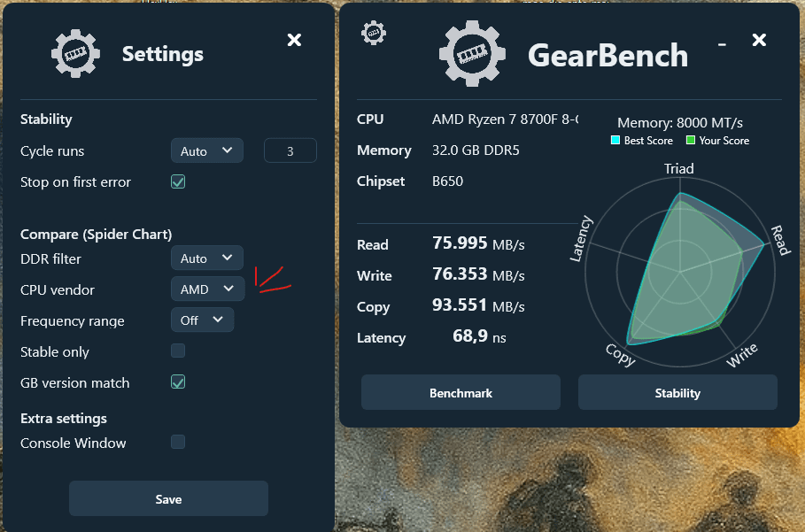Screen dimensions: 805x532
Task: Click the AMD Ryzen 7 8700F CPU name
Action: pos(505,119)
